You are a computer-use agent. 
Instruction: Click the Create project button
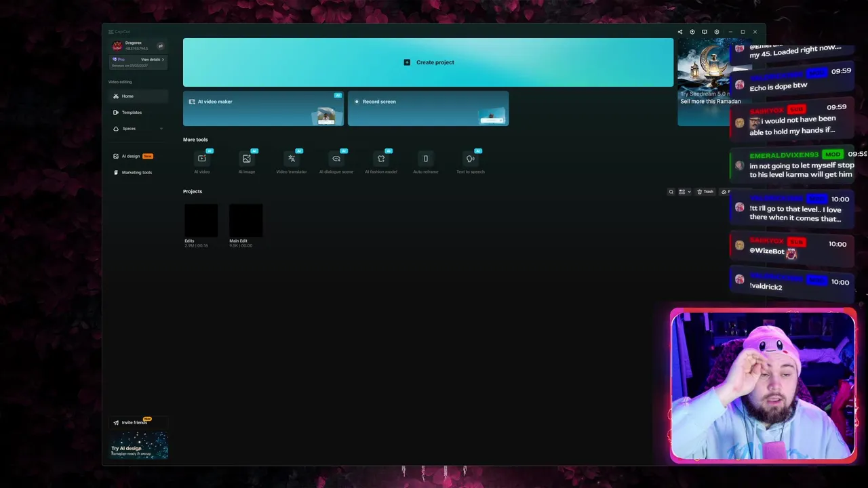(x=428, y=62)
